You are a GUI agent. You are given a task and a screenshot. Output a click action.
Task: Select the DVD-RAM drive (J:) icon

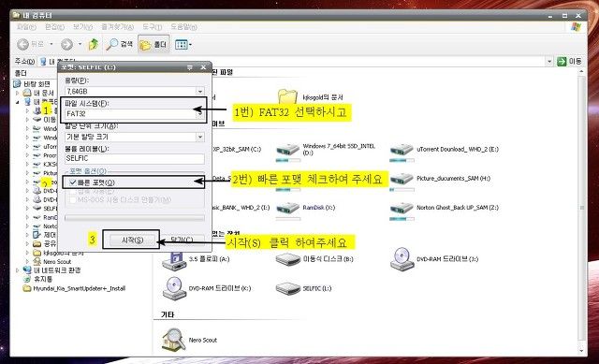tap(402, 259)
